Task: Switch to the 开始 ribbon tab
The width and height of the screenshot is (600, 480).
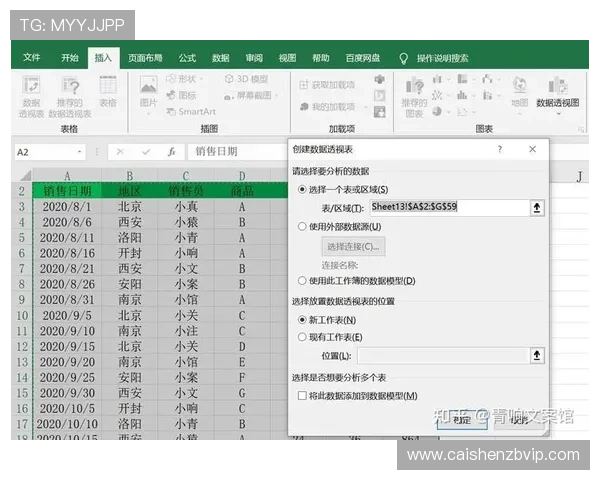Action: (70, 58)
